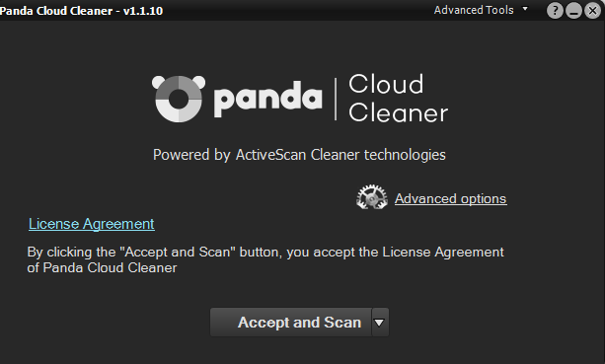Open the Advanced options link

451,198
